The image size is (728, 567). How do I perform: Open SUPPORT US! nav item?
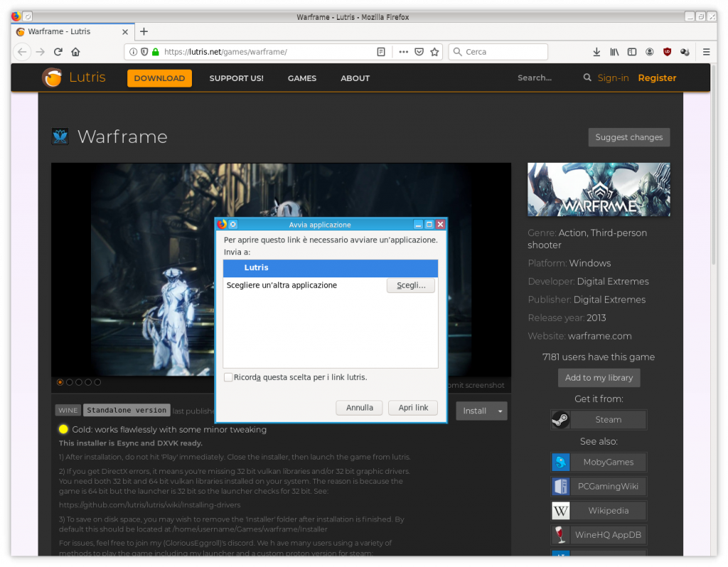tap(236, 78)
